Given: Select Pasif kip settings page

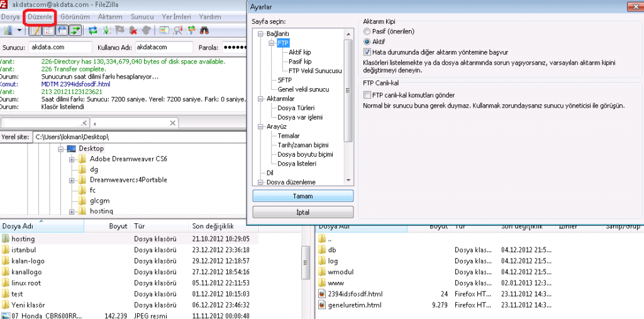Looking at the screenshot, I should pos(300,62).
